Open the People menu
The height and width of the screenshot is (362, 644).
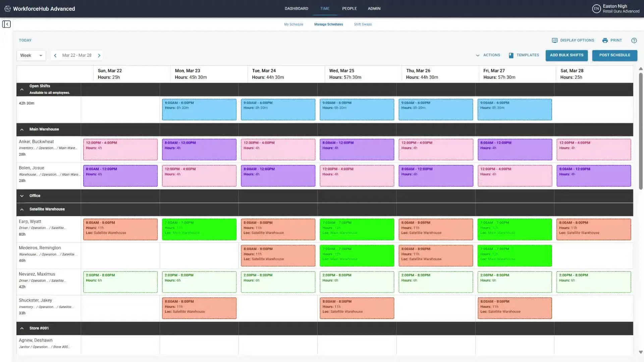tap(349, 8)
